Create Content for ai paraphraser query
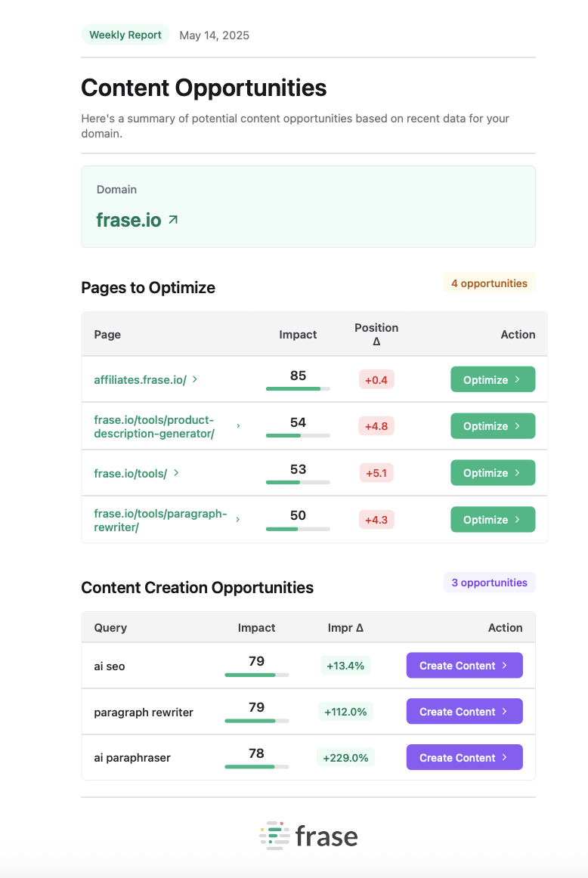The width and height of the screenshot is (588, 878). (465, 757)
